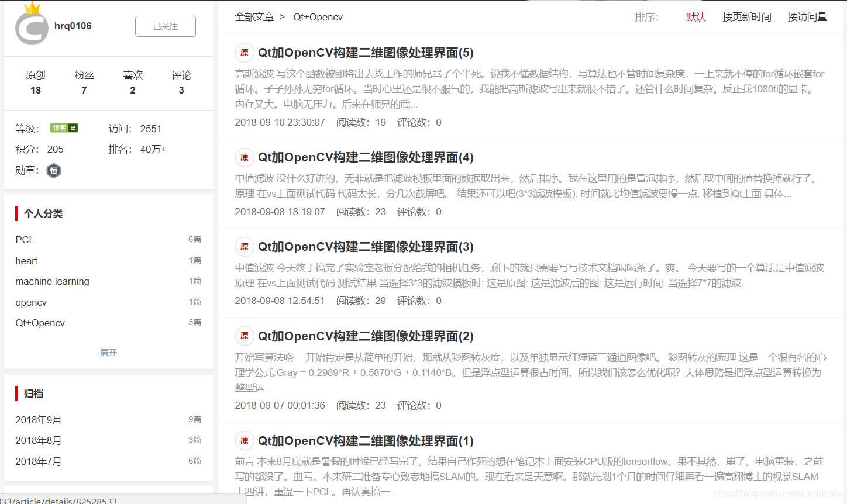The height and width of the screenshot is (504, 847).
Task: Sort articles by 默认
Action: click(x=696, y=17)
